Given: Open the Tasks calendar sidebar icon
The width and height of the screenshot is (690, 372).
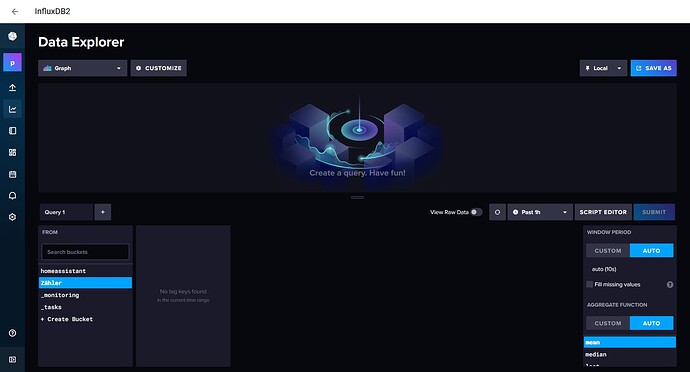Looking at the screenshot, I should coord(12,174).
